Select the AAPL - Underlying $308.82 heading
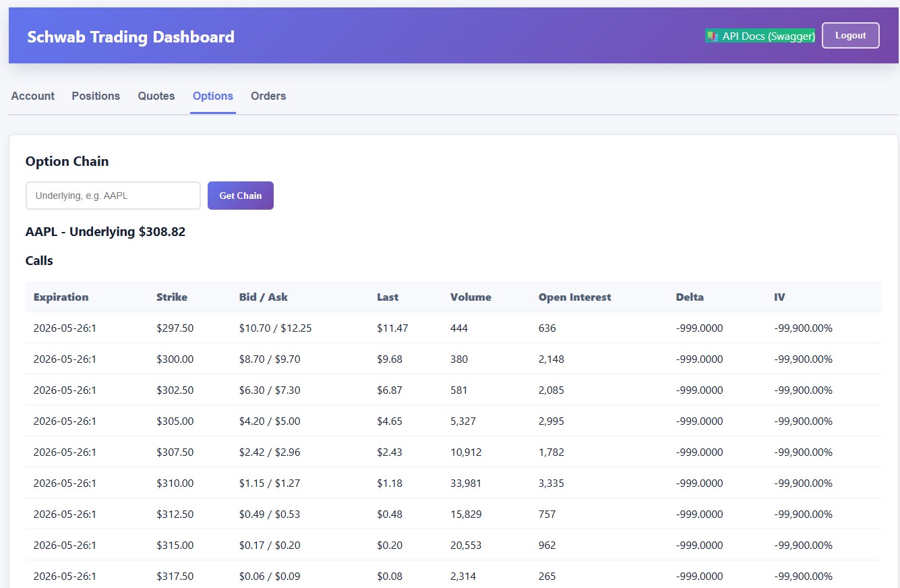The width and height of the screenshot is (900, 588). (x=105, y=231)
